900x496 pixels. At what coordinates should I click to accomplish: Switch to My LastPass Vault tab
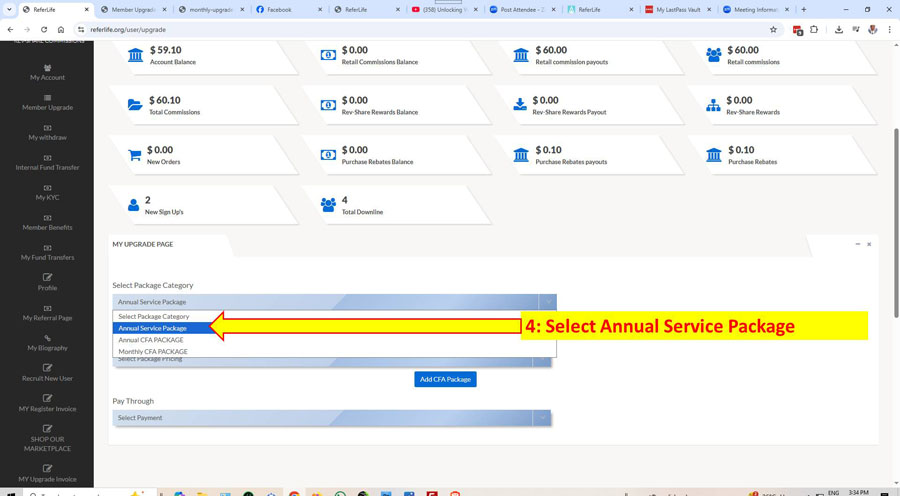tap(678, 9)
